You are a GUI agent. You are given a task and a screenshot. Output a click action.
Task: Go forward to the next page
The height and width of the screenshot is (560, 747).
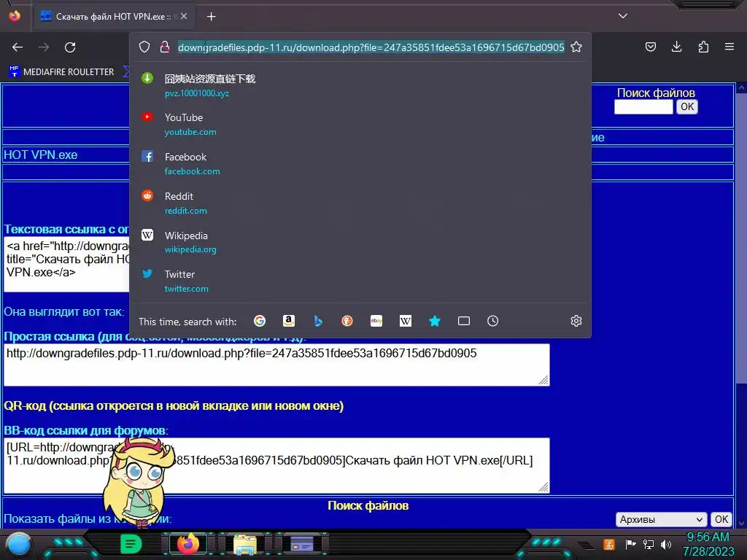pos(44,47)
